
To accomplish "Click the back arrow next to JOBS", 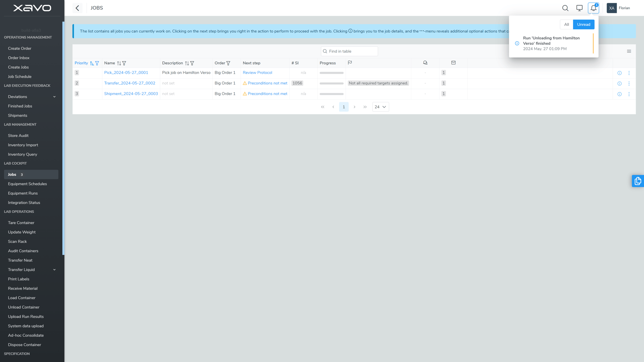I will point(77,8).
